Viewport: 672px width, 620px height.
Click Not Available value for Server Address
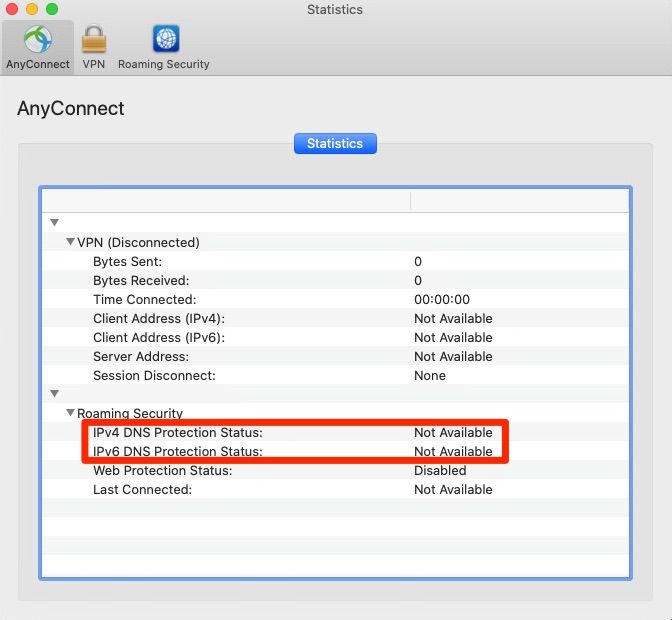click(453, 356)
